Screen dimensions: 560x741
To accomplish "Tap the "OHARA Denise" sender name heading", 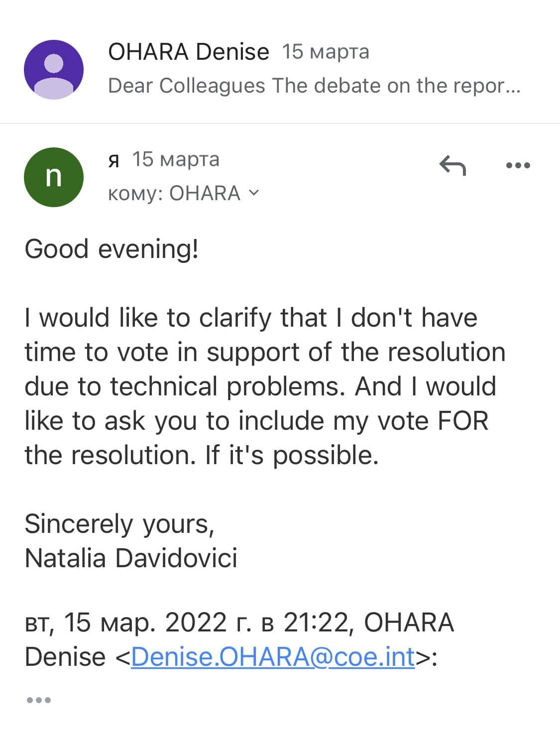I will pyautogui.click(x=189, y=52).
